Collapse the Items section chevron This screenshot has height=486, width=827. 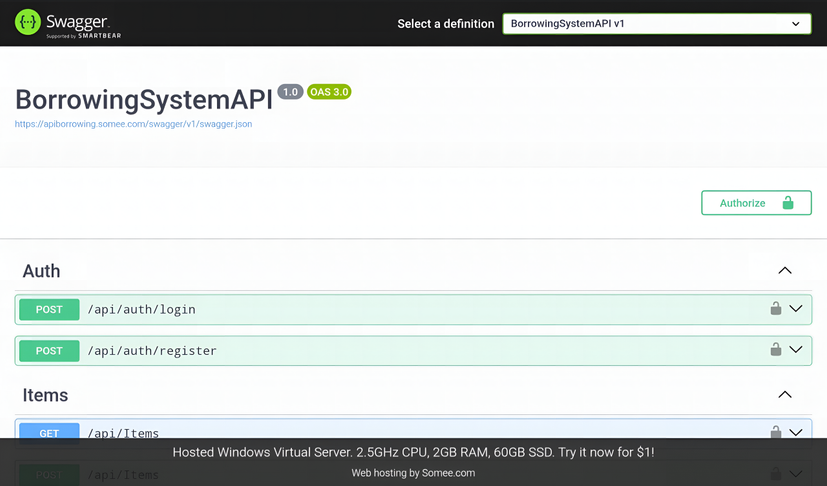coord(785,395)
